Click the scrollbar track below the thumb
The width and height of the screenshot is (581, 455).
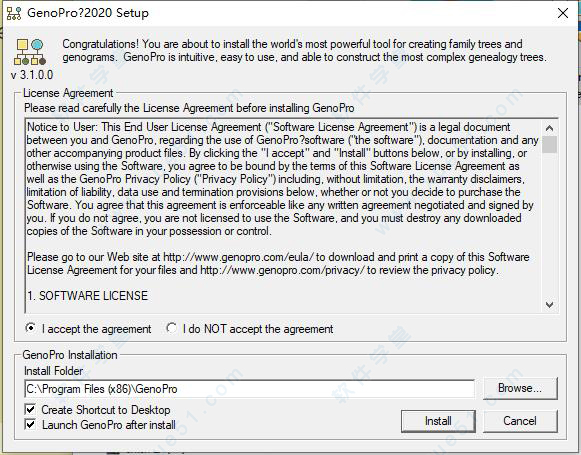pyautogui.click(x=550, y=225)
